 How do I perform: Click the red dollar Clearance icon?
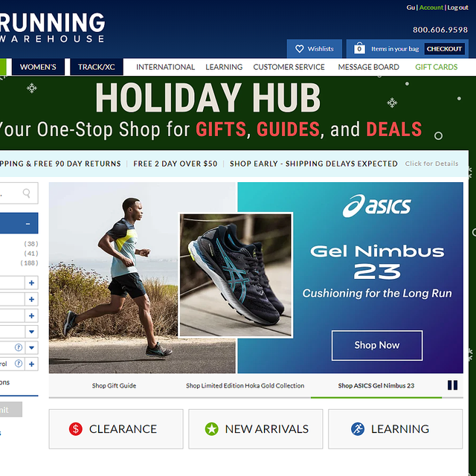(76, 429)
